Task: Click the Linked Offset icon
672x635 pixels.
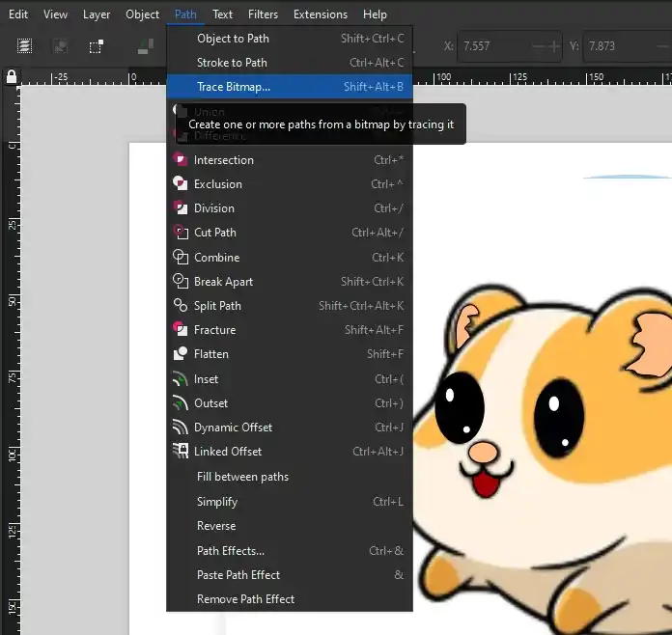Action: click(x=180, y=451)
